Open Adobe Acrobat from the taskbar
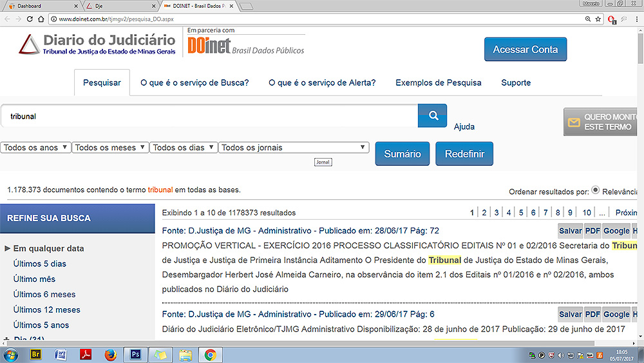The image size is (644, 363). (86, 355)
